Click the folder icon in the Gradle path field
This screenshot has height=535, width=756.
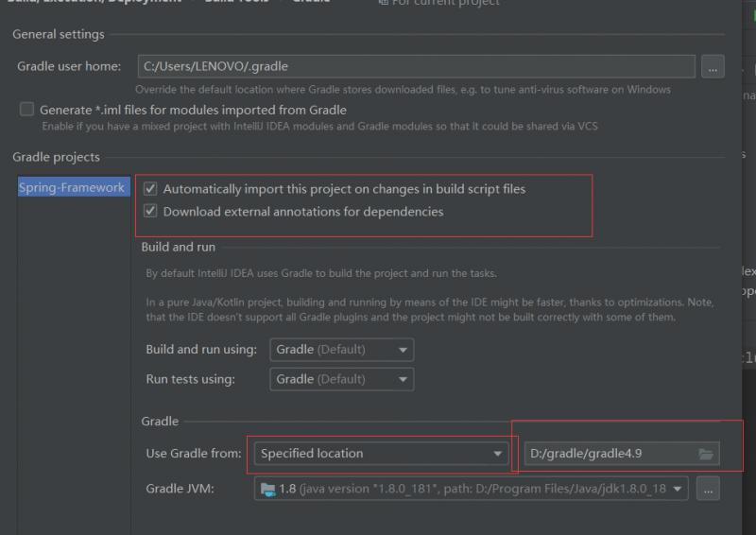706,454
